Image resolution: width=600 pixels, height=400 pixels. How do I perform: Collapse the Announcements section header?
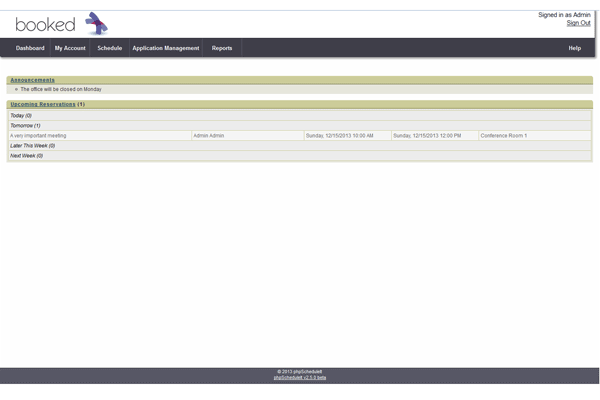(33, 80)
